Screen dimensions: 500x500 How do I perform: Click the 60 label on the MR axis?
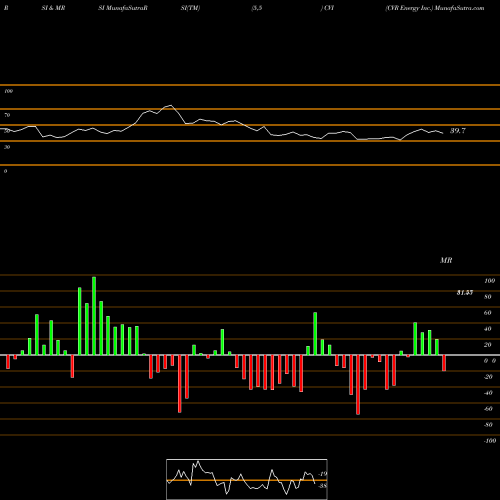[x=488, y=313]
